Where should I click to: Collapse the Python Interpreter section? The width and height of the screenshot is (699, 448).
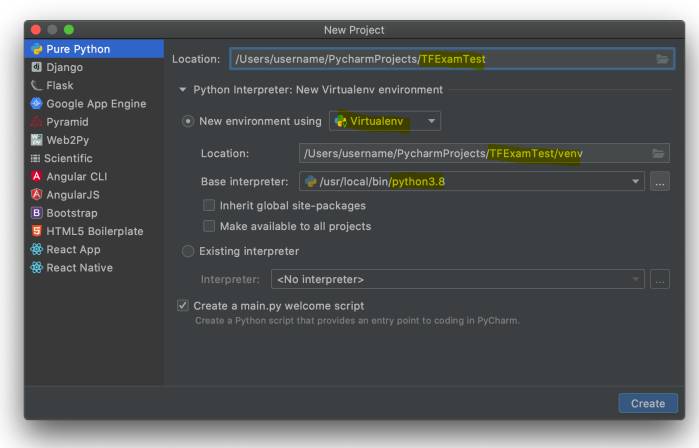[x=182, y=90]
